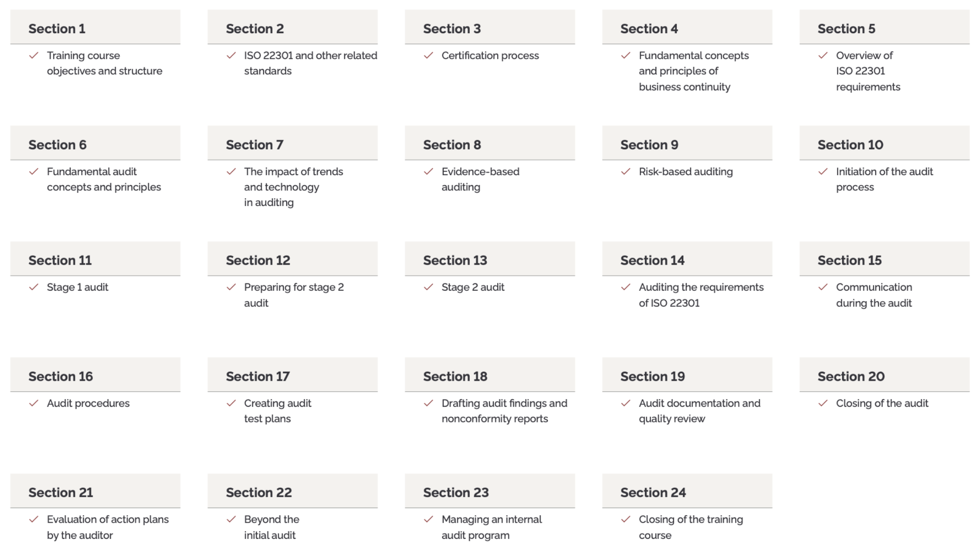Click the checkmark beside Closing of the audit
Image resolution: width=980 pixels, height=554 pixels.
click(x=823, y=403)
